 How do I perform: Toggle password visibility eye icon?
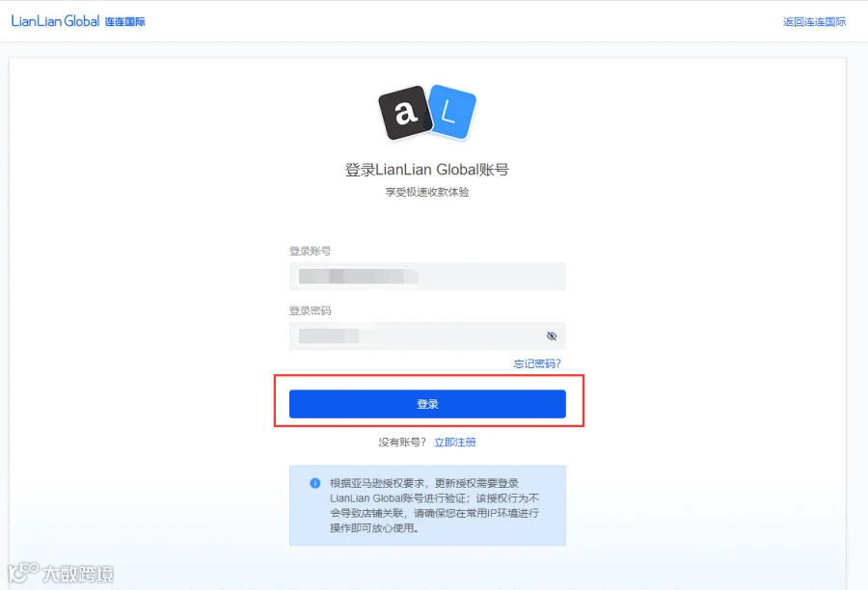point(552,335)
